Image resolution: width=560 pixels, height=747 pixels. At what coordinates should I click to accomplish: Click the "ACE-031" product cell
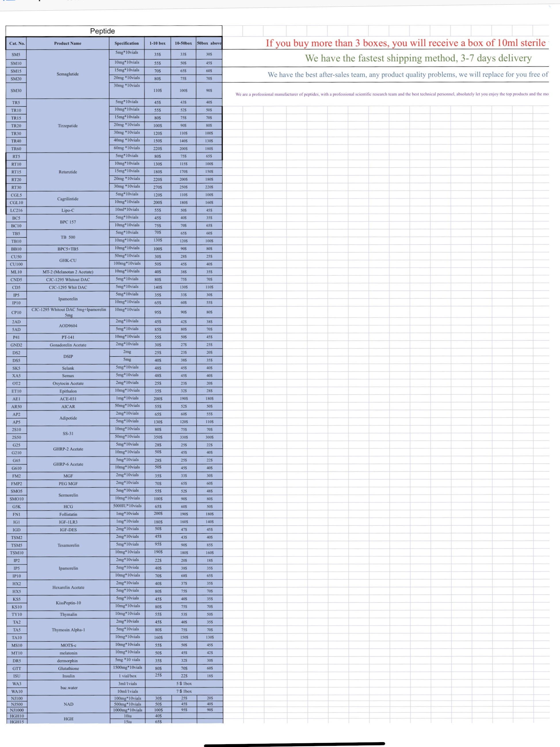(x=68, y=399)
